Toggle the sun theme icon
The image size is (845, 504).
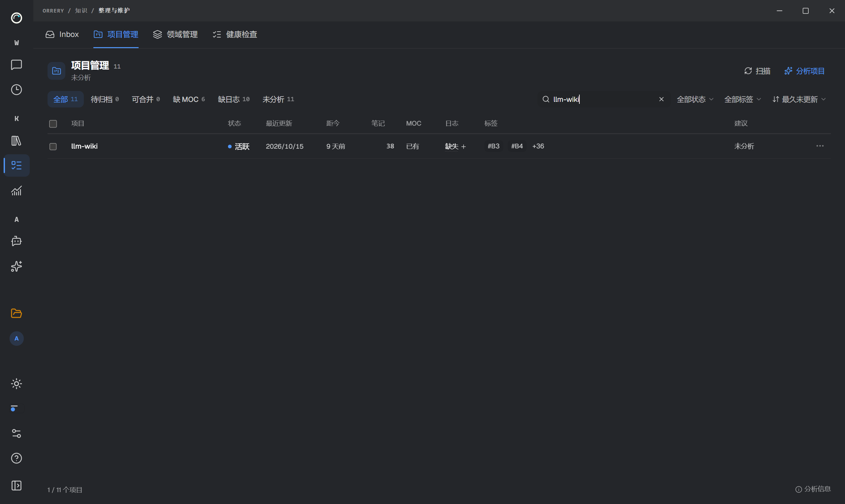16,384
